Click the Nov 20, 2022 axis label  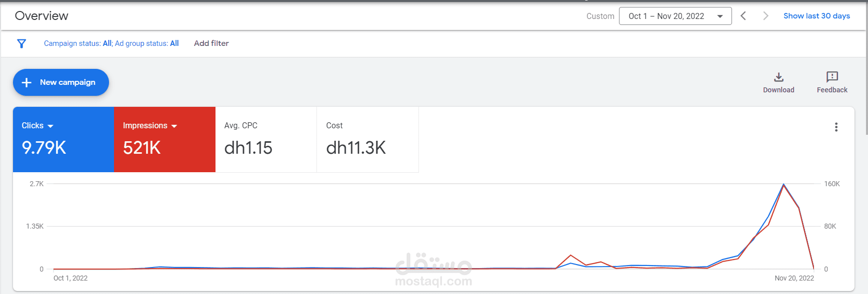point(794,278)
